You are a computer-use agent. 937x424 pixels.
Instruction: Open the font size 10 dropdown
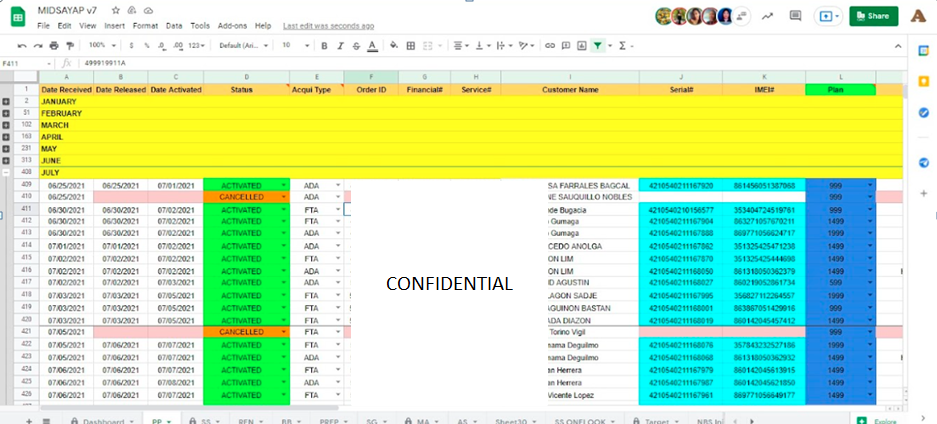coord(296,45)
